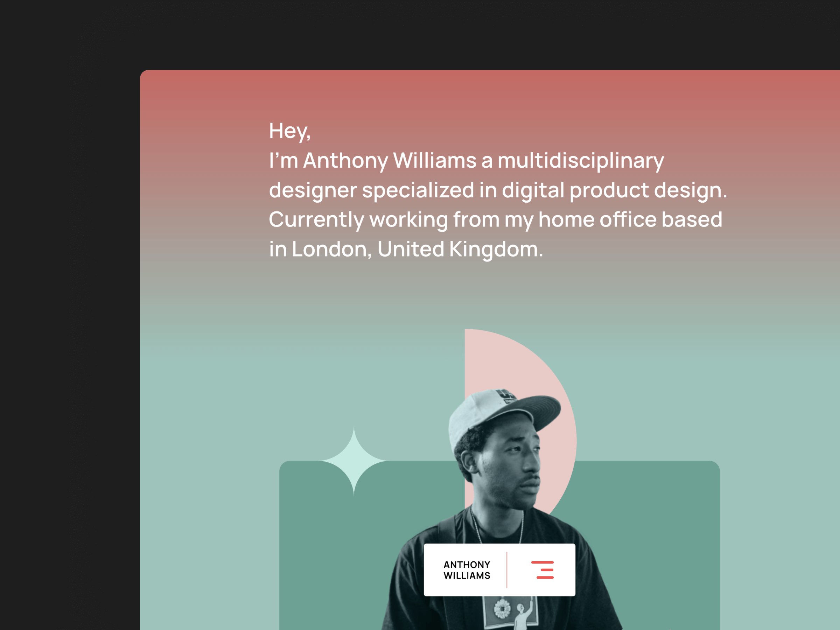Click the "in London, United Kingdom." text
This screenshot has height=630, width=840.
coord(406,249)
